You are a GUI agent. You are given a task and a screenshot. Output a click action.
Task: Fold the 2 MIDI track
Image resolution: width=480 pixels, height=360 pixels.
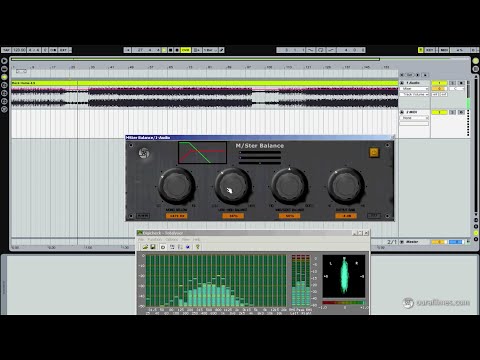[402, 112]
